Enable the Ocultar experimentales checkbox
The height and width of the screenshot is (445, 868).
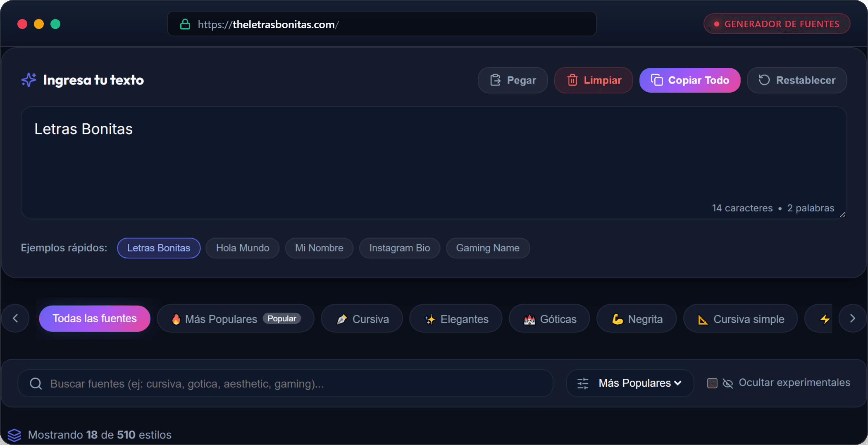[x=712, y=383]
